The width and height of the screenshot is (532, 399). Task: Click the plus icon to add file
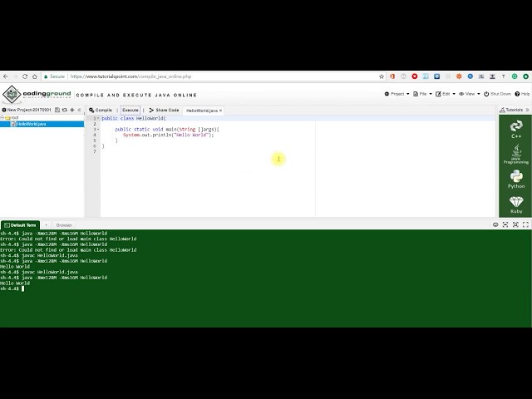pos(72,110)
